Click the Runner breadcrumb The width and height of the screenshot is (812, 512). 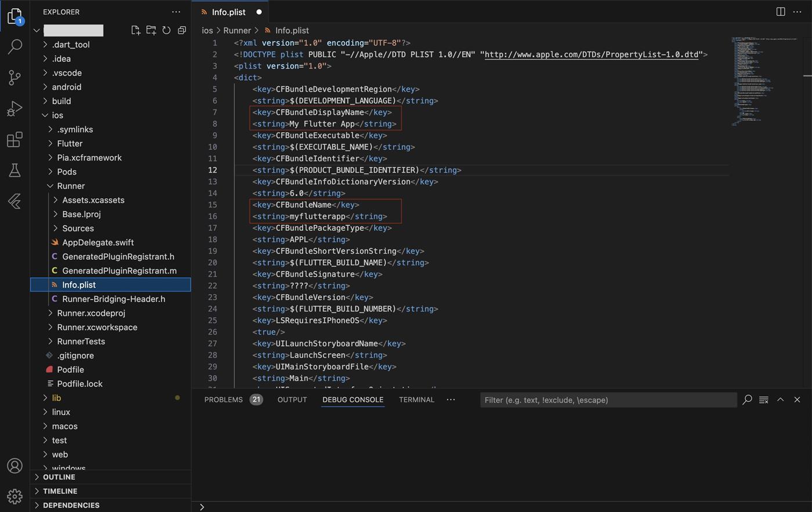click(x=237, y=30)
